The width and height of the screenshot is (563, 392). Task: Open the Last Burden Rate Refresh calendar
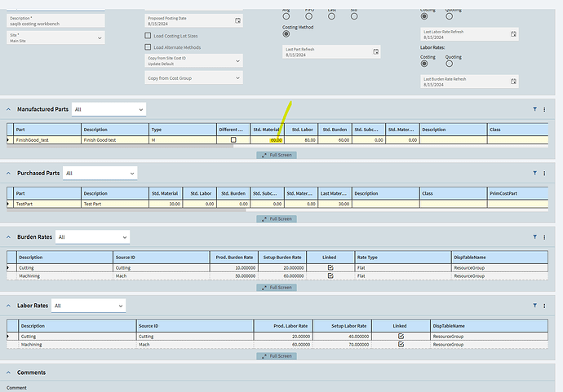pyautogui.click(x=513, y=81)
